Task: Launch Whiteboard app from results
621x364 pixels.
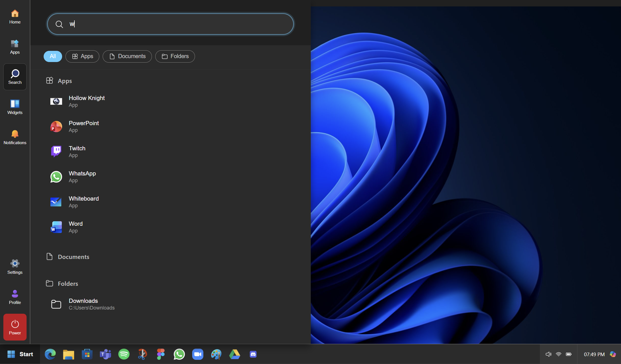Action: [x=84, y=202]
